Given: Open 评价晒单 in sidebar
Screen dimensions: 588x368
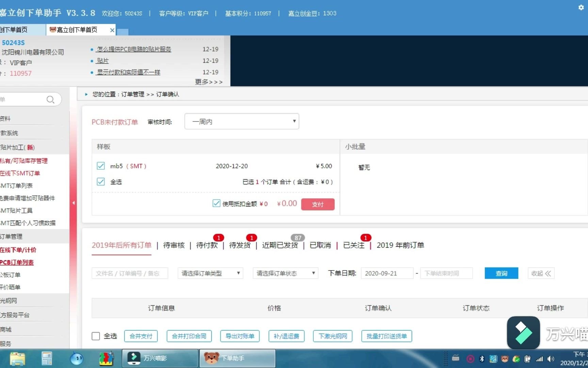Looking at the screenshot, I should (10, 287).
